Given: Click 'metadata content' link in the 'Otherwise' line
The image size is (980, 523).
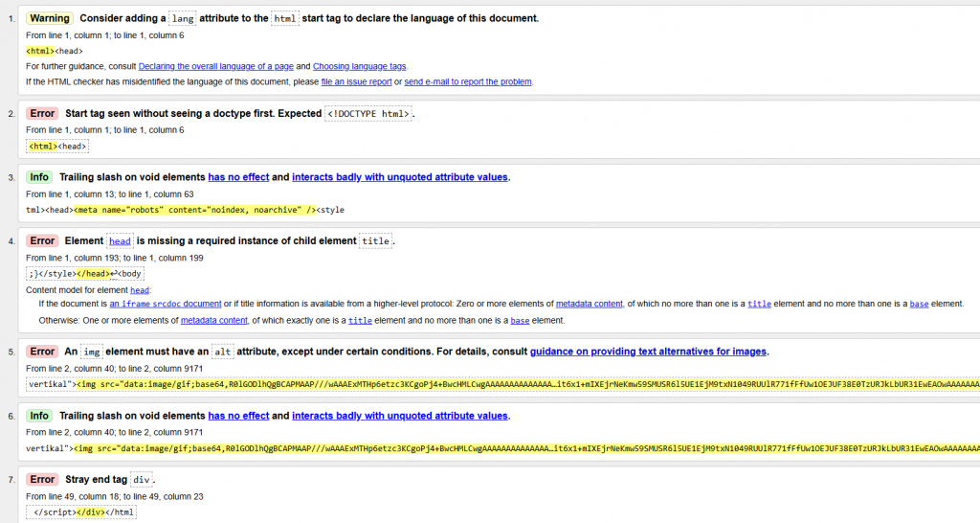Looking at the screenshot, I should pyautogui.click(x=212, y=320).
